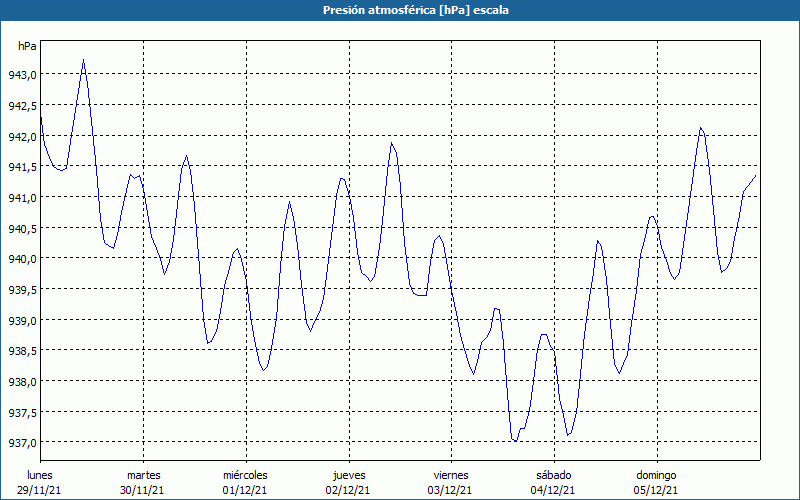The width and height of the screenshot is (800, 500).
Task: Click the 03/12/21 date label
Action: click(450, 490)
